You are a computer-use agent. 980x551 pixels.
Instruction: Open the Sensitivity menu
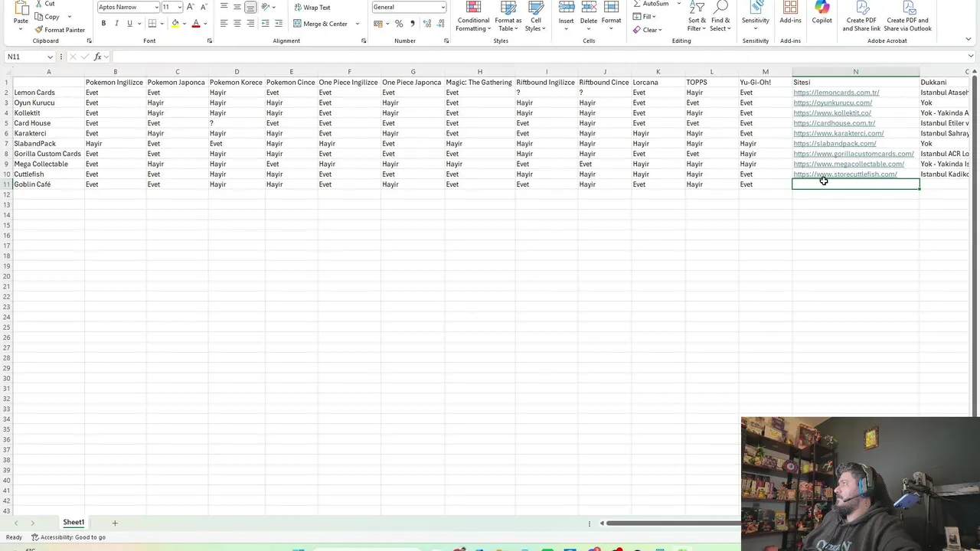[x=756, y=15]
